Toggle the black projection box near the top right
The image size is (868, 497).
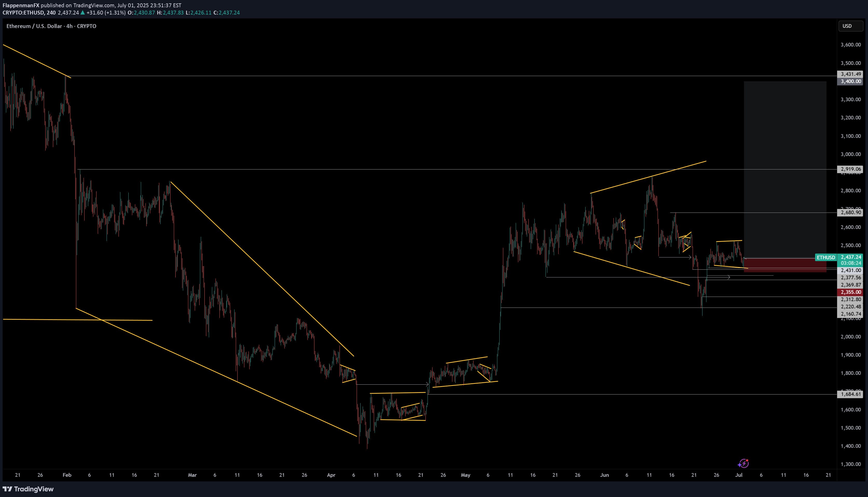(785, 137)
